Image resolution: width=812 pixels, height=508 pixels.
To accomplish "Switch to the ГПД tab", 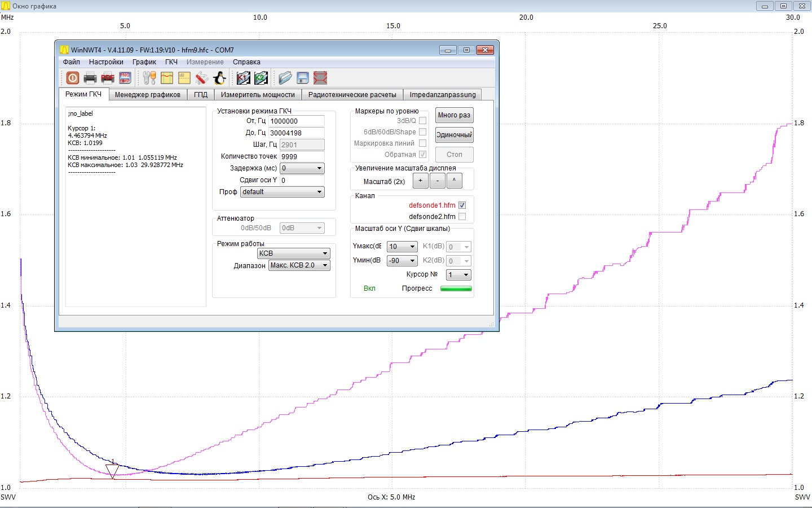I will click(201, 95).
